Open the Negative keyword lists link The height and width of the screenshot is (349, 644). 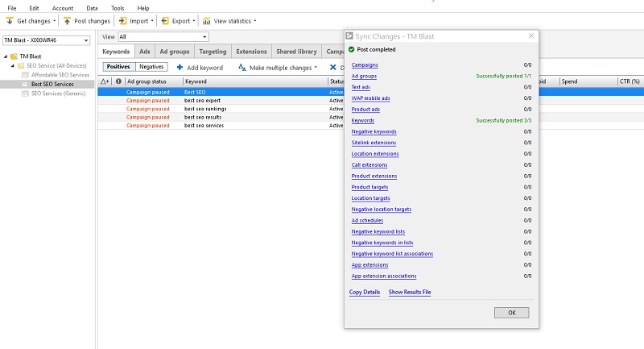[x=378, y=231]
